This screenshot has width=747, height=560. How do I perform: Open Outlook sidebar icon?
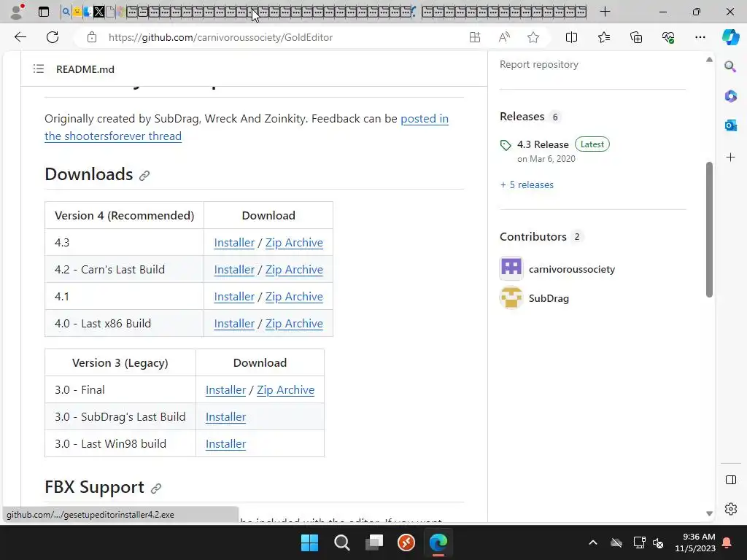tap(730, 125)
